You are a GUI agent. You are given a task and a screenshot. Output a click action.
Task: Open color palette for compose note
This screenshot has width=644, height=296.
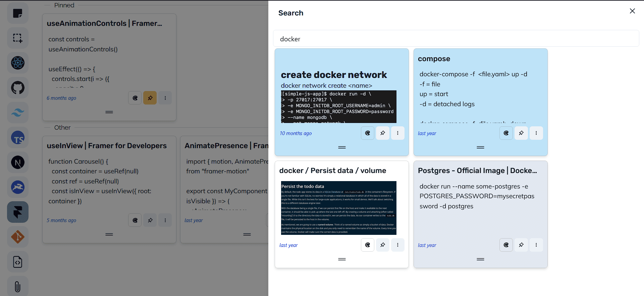[506, 133]
